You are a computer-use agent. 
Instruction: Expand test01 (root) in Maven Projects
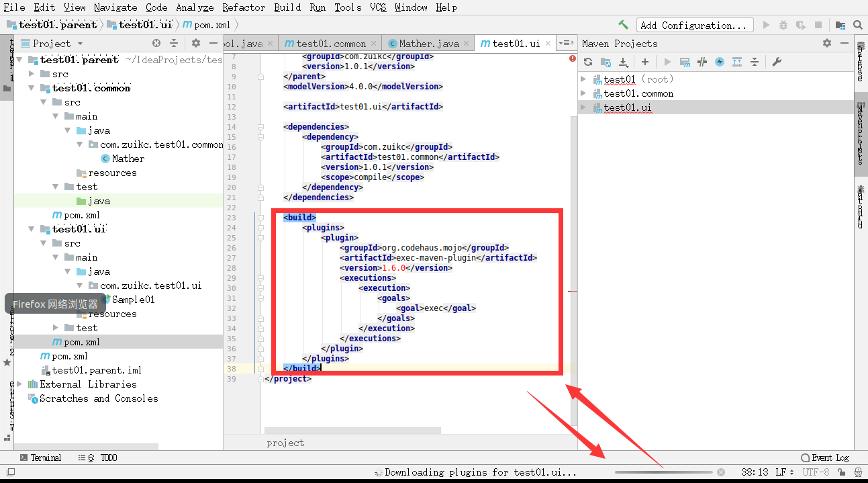coord(583,79)
